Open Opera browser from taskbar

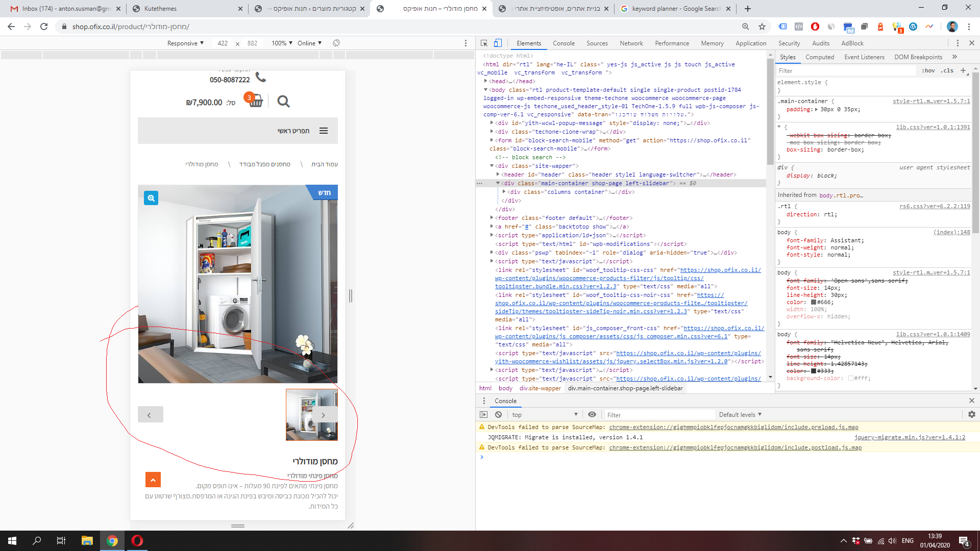[x=137, y=541]
